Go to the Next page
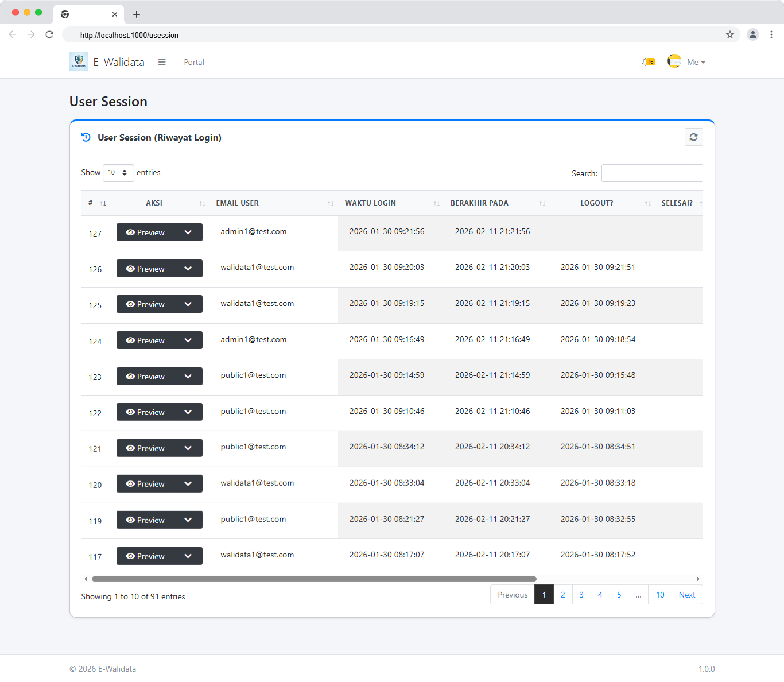Image resolution: width=784 pixels, height=682 pixels. [x=686, y=595]
